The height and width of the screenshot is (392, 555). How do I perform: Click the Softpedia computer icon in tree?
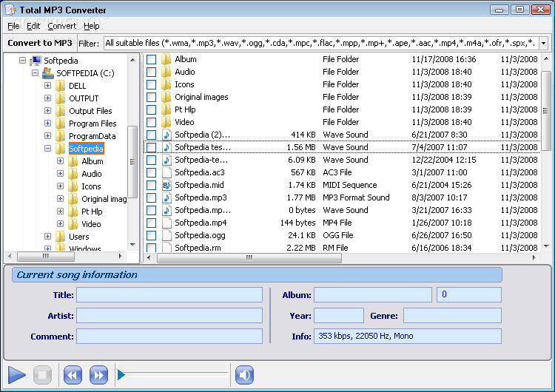coord(36,61)
